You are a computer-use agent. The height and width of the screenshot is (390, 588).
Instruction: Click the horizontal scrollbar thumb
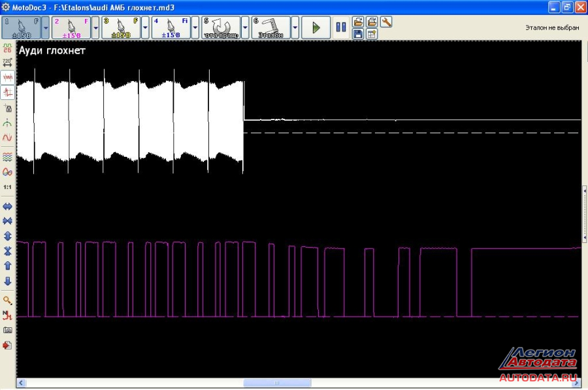(x=277, y=383)
